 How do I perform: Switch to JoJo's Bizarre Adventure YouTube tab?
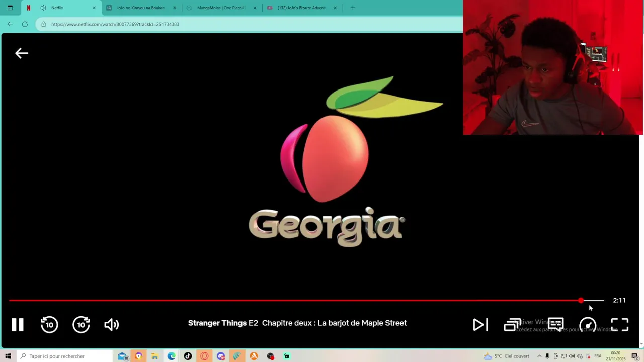pyautogui.click(x=301, y=8)
